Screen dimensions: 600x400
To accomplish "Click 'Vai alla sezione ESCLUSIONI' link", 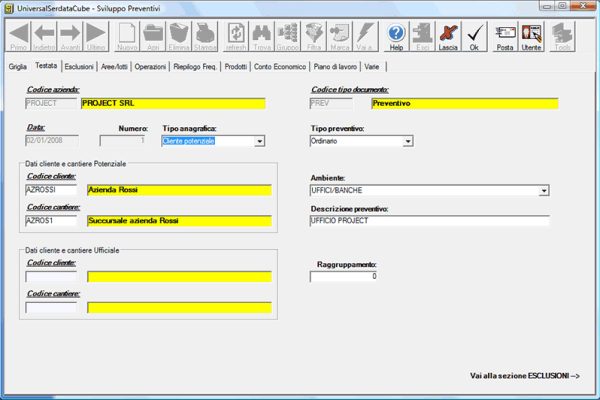I will (524, 376).
